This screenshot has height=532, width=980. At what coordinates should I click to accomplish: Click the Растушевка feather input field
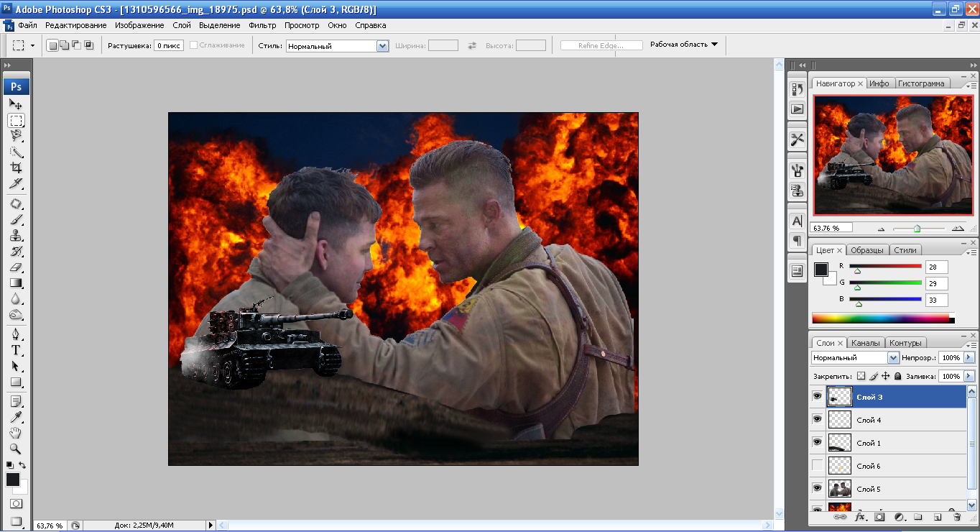click(x=170, y=45)
